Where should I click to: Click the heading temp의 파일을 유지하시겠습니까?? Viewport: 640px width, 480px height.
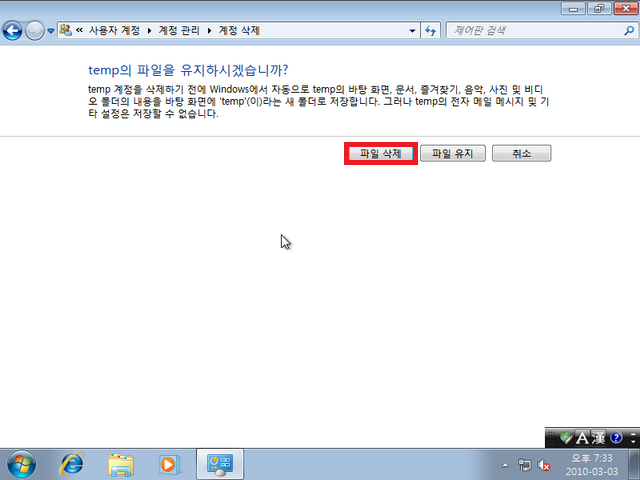point(188,70)
